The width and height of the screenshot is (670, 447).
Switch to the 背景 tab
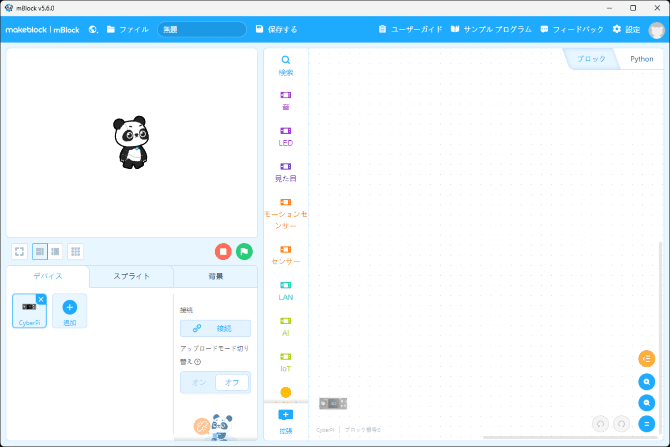click(215, 276)
